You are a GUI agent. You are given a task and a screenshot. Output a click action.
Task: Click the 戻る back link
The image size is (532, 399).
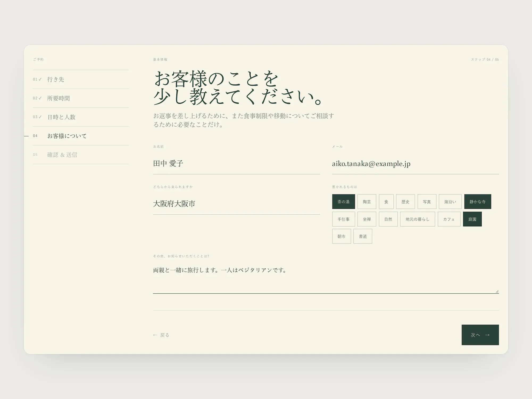(x=161, y=335)
